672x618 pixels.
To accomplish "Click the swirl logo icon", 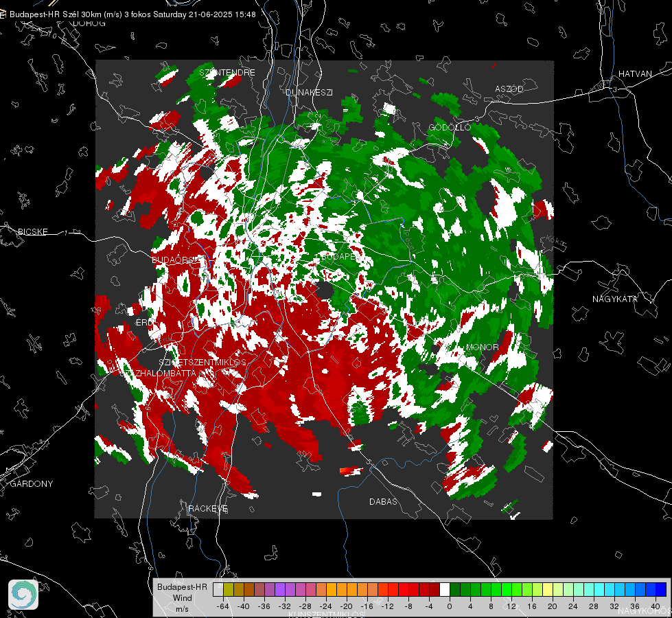I will [23, 595].
